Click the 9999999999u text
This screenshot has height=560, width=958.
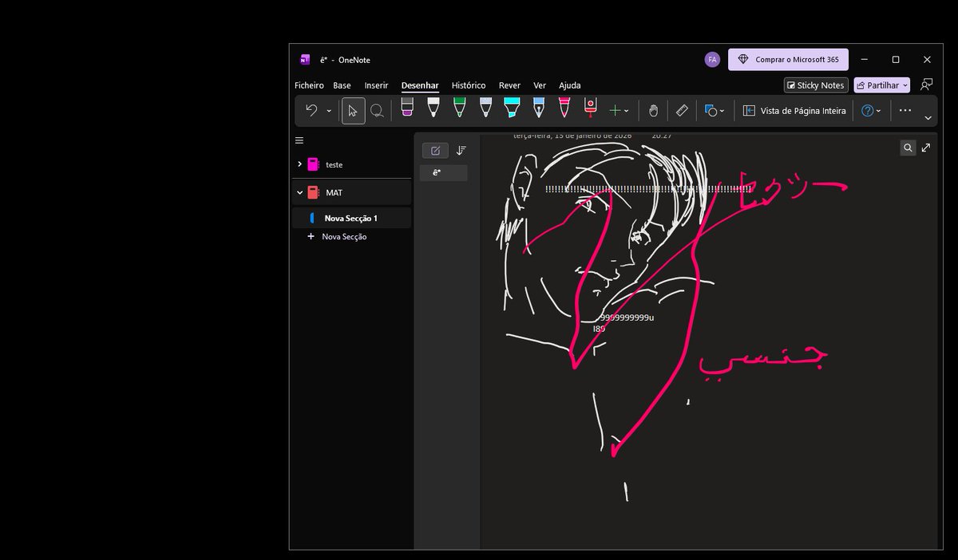627,317
